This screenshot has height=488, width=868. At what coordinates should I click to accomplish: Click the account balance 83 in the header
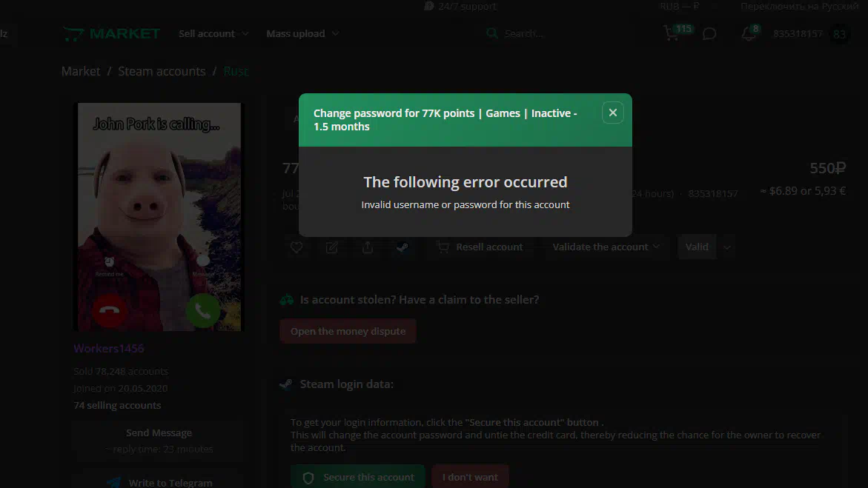click(x=839, y=34)
